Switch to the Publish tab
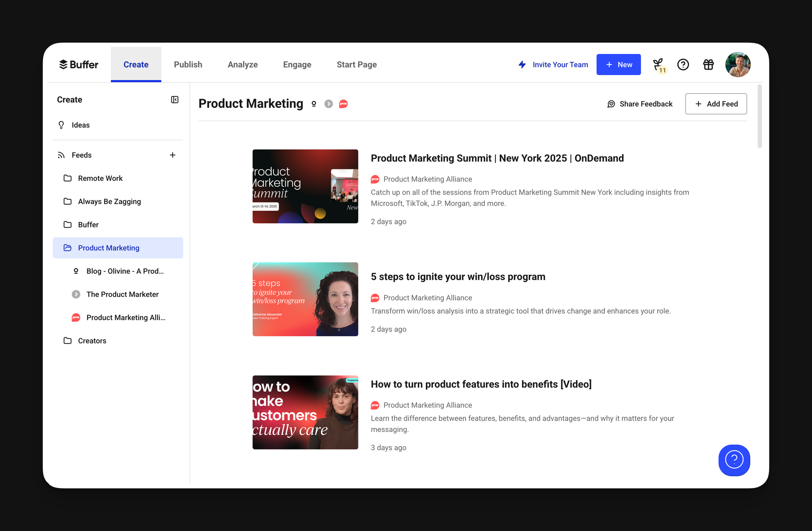Screen dimensions: 812x531 coord(188,64)
